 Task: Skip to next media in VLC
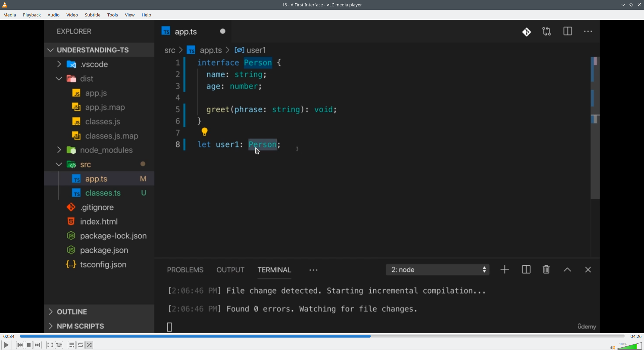tap(38, 345)
